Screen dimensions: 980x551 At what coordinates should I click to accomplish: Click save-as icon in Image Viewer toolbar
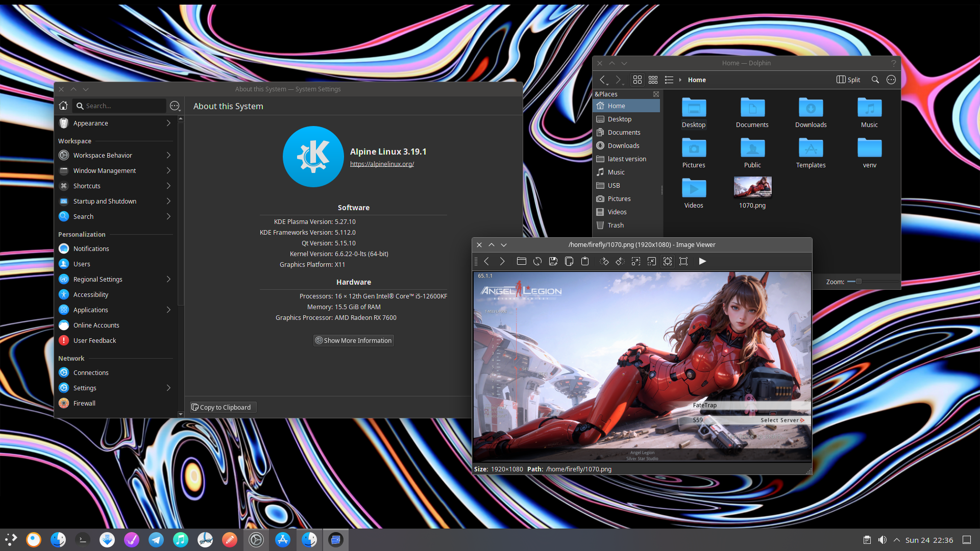[x=553, y=261]
